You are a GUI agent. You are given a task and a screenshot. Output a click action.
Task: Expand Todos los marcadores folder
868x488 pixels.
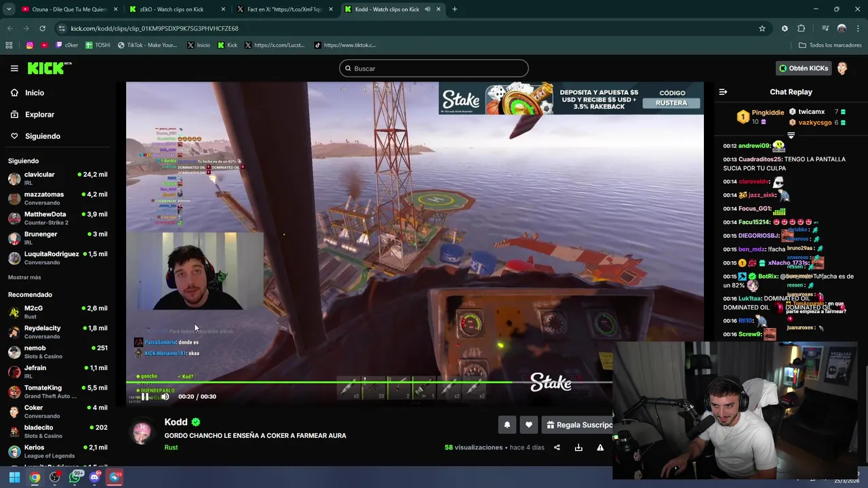point(830,45)
